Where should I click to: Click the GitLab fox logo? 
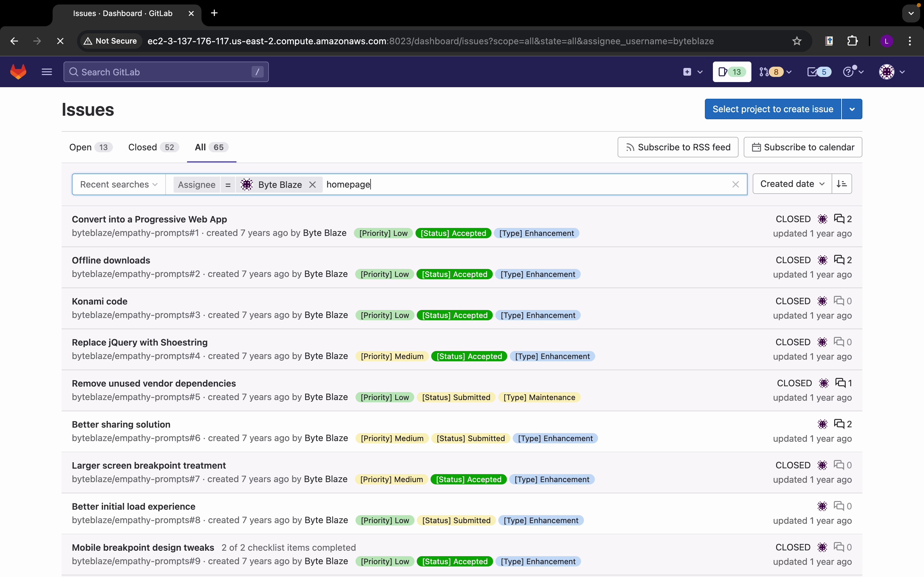18,72
